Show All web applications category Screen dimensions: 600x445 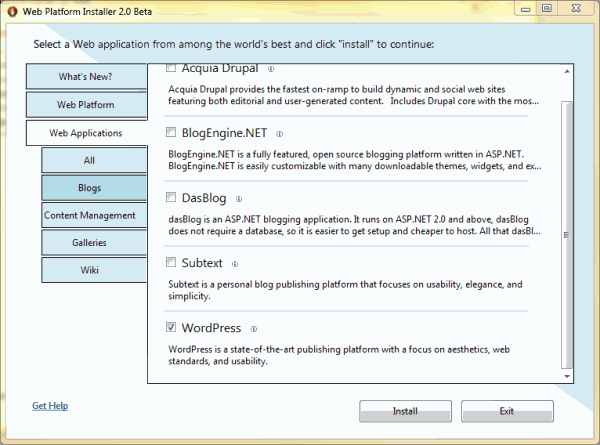tap(94, 160)
